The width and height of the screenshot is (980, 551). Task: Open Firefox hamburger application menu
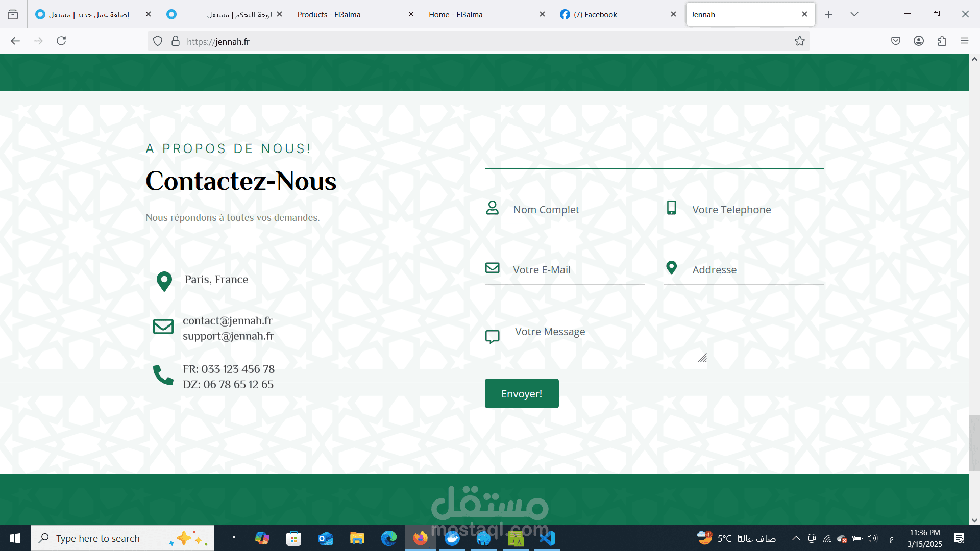[964, 41]
